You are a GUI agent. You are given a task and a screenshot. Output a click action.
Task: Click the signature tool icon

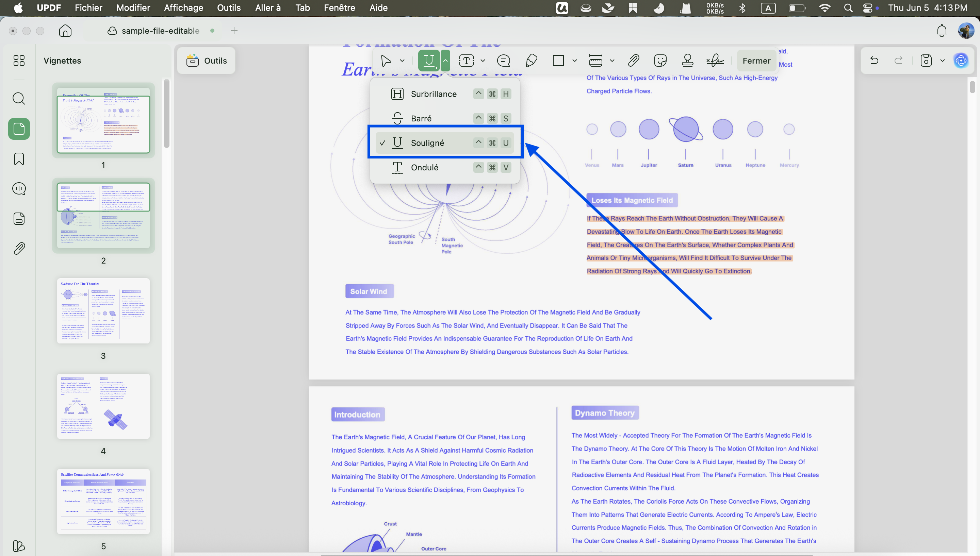[715, 60]
